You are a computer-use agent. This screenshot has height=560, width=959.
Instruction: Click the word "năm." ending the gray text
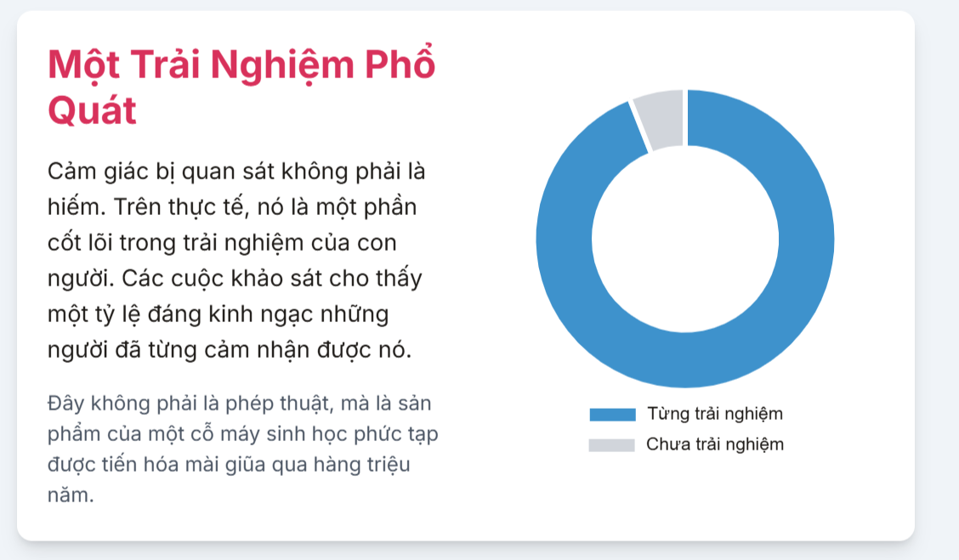[x=71, y=495]
